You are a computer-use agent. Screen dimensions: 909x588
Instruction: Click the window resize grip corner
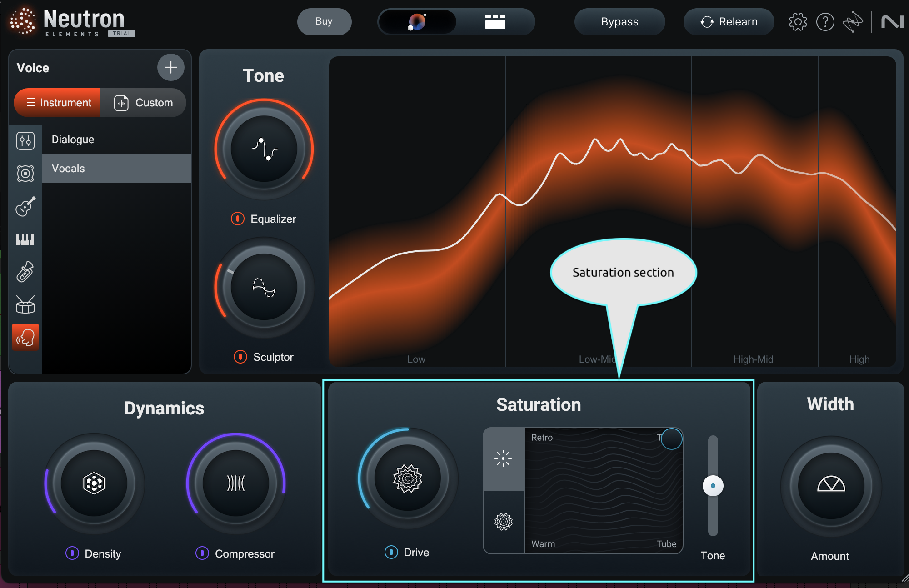coord(904,578)
